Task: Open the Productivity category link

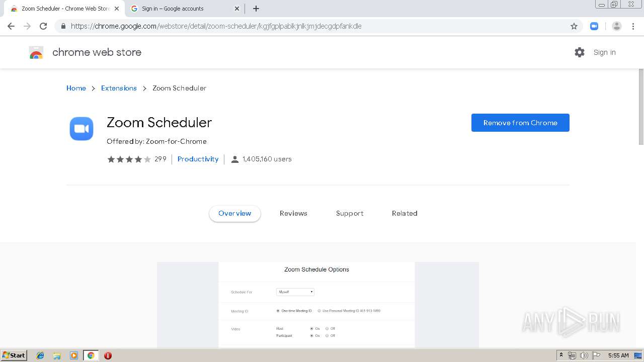Action: pos(198,159)
